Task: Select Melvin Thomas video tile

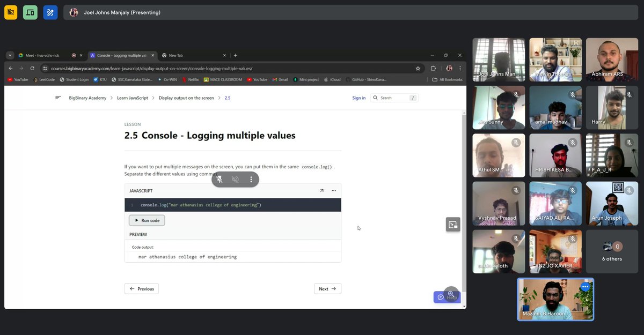Action: tap(555, 59)
